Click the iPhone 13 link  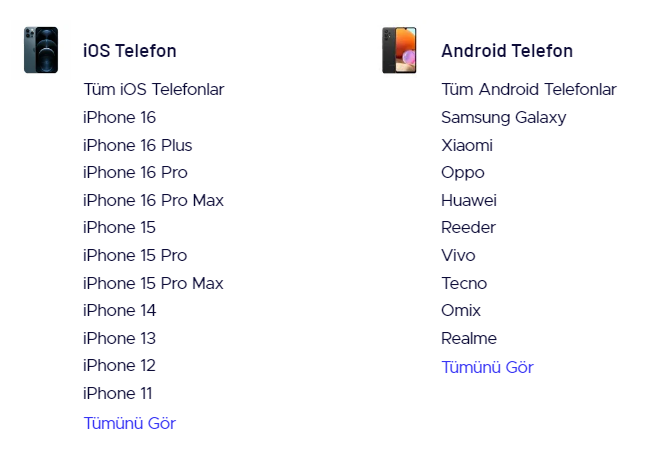click(119, 338)
